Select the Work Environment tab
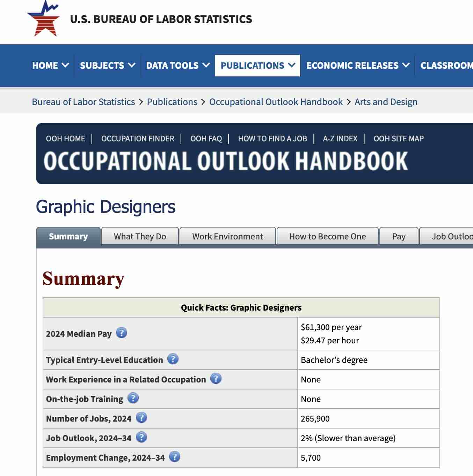Screen dimensions: 473x476 (x=227, y=236)
